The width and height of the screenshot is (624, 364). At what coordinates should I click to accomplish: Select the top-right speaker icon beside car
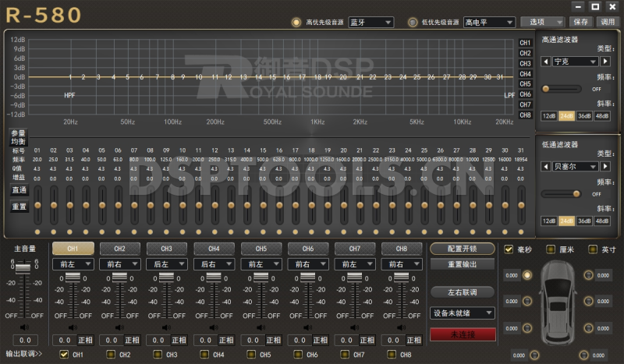tap(588, 275)
